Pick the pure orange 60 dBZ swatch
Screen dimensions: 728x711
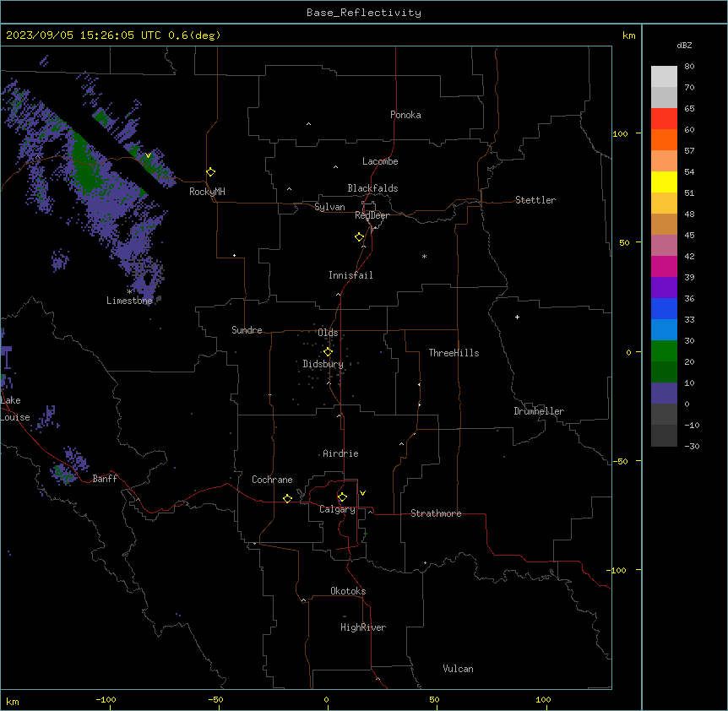664,139
